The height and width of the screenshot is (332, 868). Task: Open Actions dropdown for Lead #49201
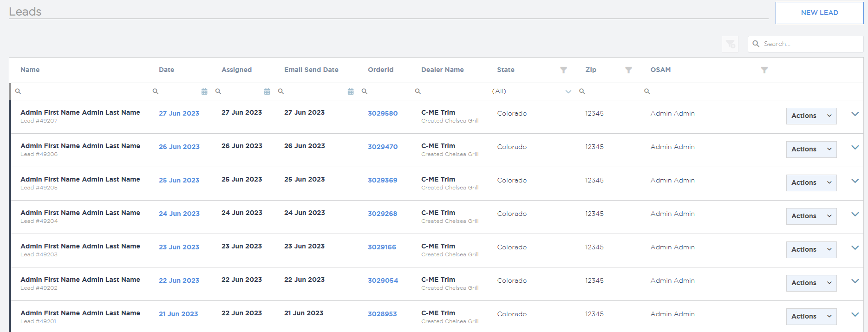pyautogui.click(x=811, y=317)
